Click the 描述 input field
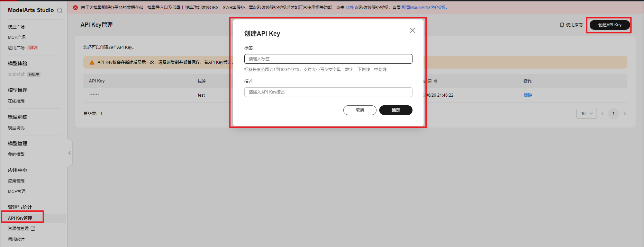Image resolution: width=644 pixels, height=247 pixels. 328,92
